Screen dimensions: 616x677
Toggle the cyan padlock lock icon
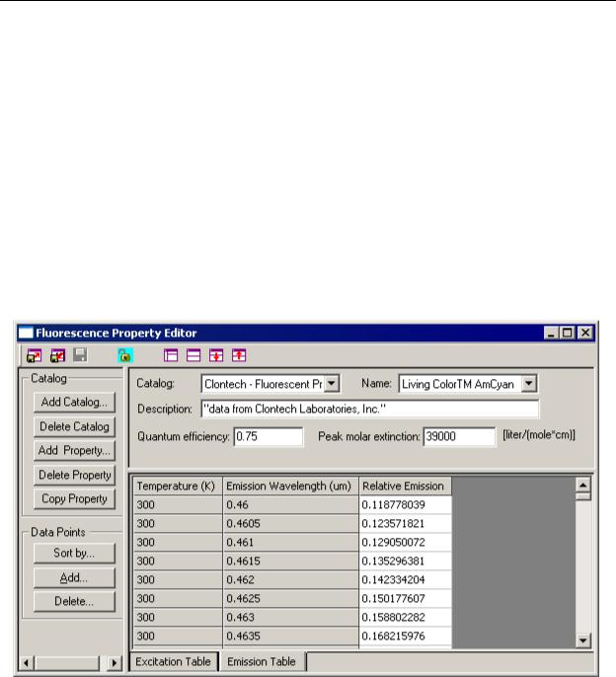(x=124, y=355)
